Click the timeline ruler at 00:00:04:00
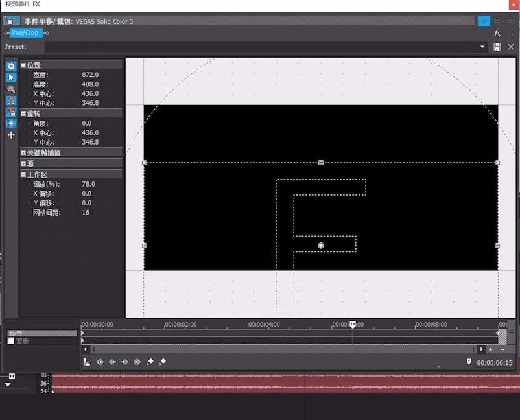The width and height of the screenshot is (520, 420). tap(264, 325)
